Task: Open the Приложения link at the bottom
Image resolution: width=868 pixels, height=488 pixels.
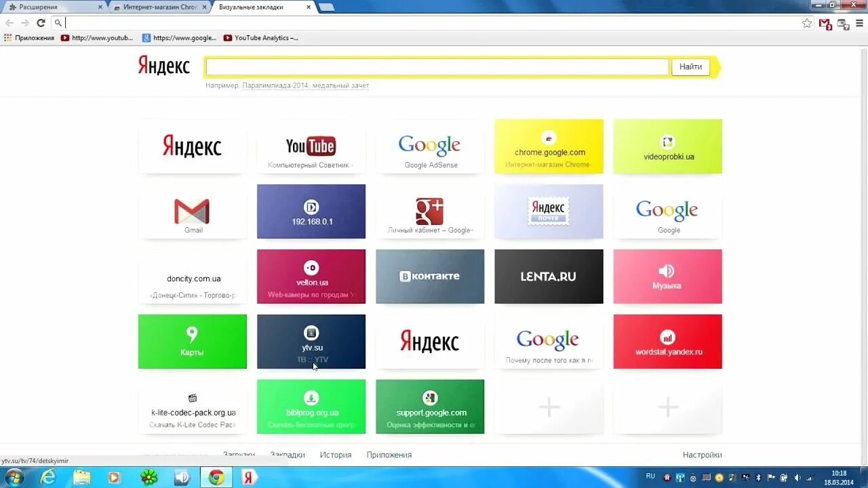Action: click(x=389, y=455)
